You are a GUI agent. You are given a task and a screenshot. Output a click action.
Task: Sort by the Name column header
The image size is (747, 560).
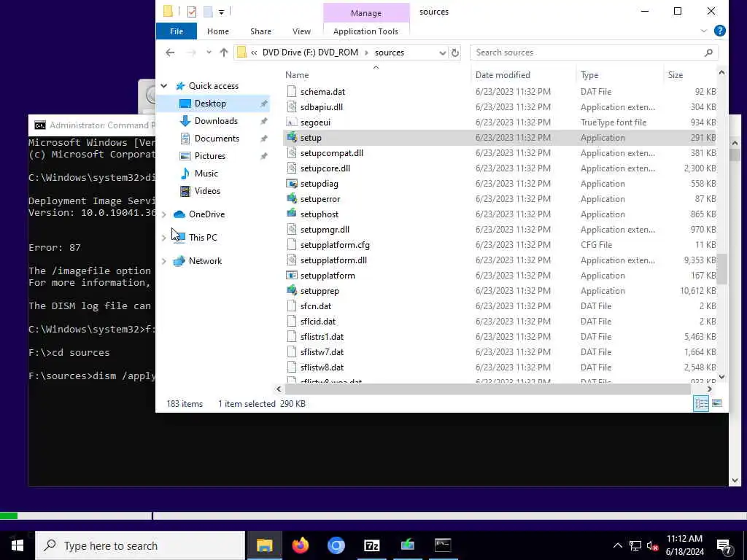point(297,75)
